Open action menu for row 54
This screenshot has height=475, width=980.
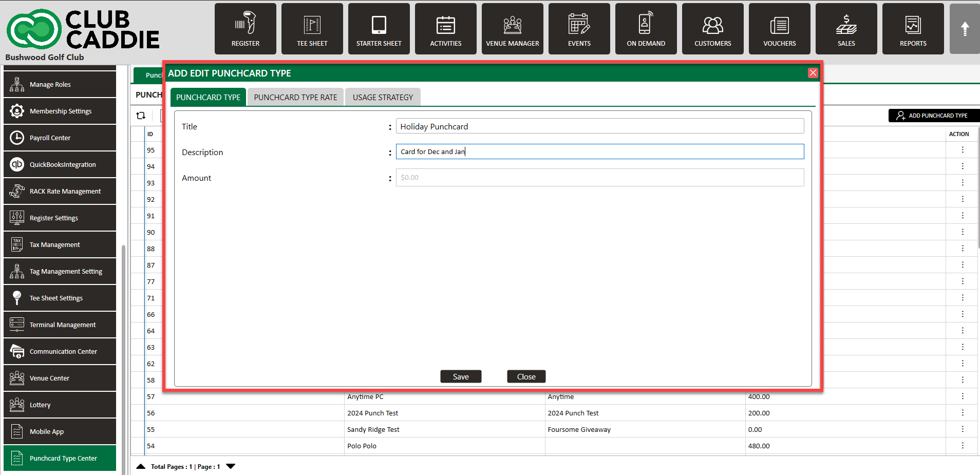coord(962,446)
